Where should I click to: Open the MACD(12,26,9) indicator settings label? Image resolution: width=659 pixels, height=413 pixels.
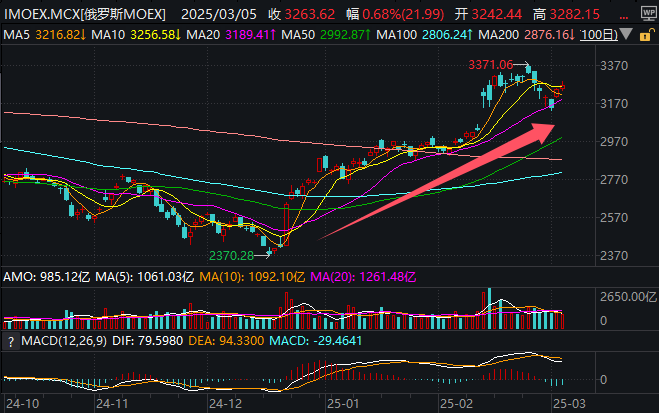62,341
